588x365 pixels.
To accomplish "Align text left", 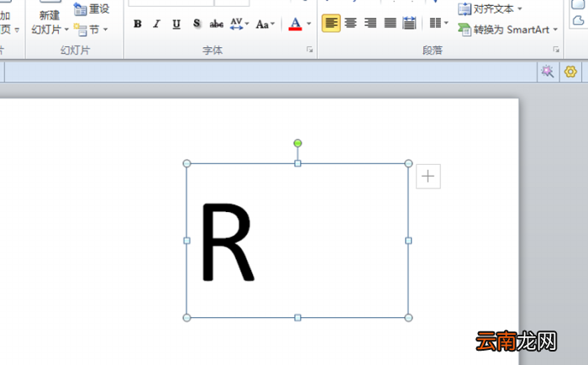I will click(331, 24).
